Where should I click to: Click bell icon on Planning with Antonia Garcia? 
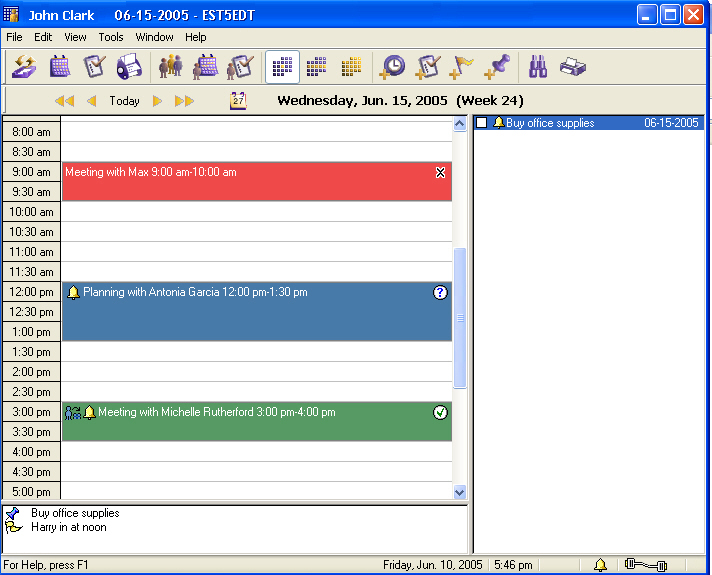(x=74, y=292)
